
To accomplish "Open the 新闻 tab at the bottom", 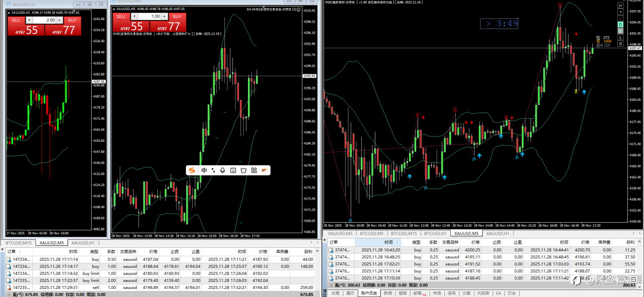I will point(388,293).
